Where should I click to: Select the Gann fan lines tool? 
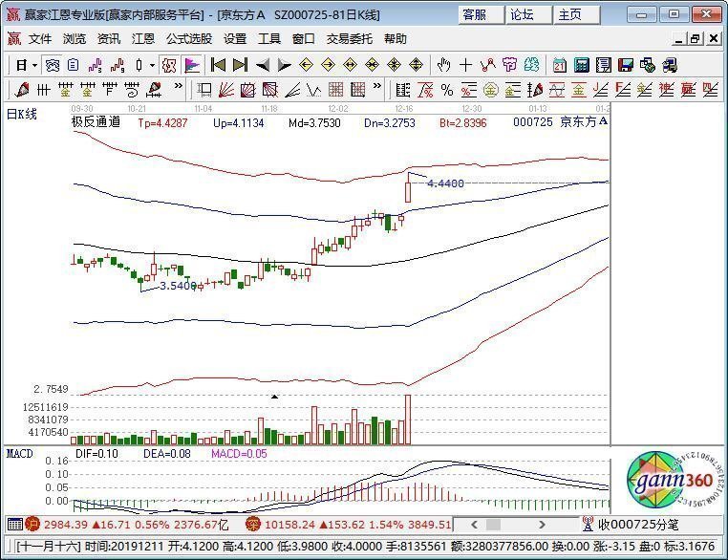coord(226,89)
